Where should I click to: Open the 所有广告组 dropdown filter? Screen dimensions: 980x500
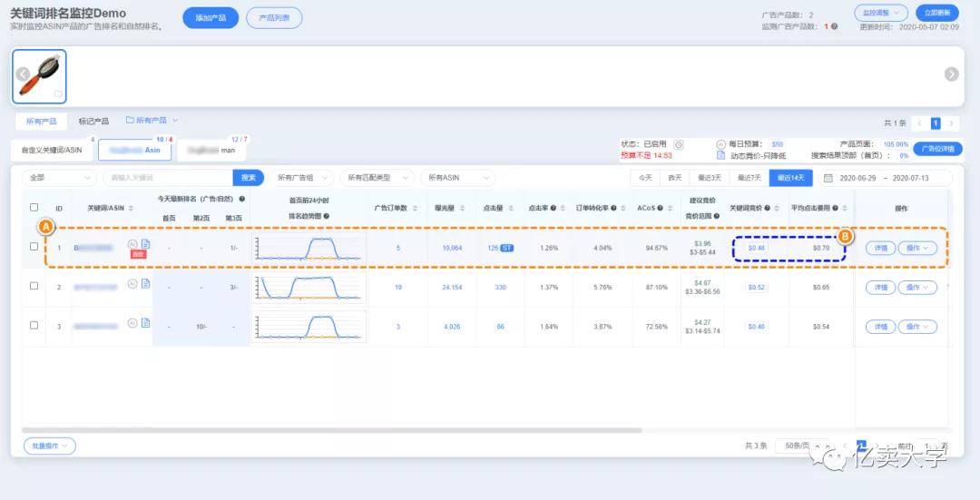coord(302,178)
